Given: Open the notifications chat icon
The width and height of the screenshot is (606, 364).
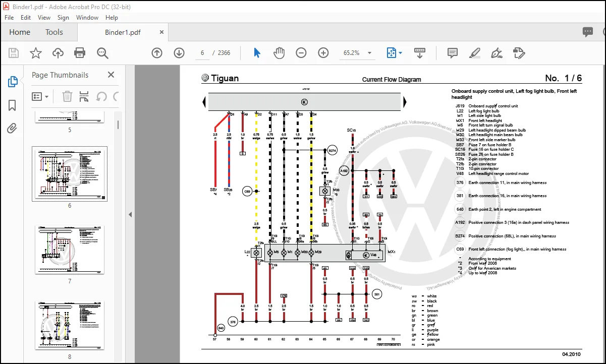Looking at the screenshot, I should [x=588, y=32].
